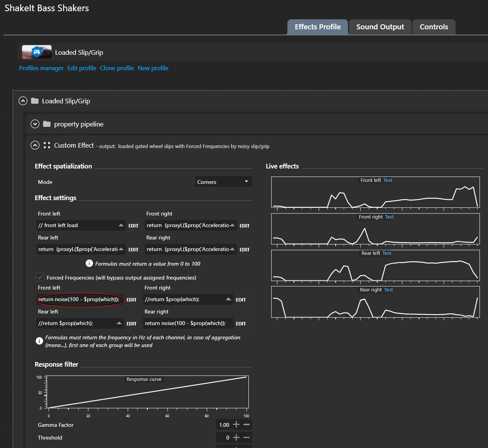Click info icon beside the 0 to 100 formula note

pos(89,263)
